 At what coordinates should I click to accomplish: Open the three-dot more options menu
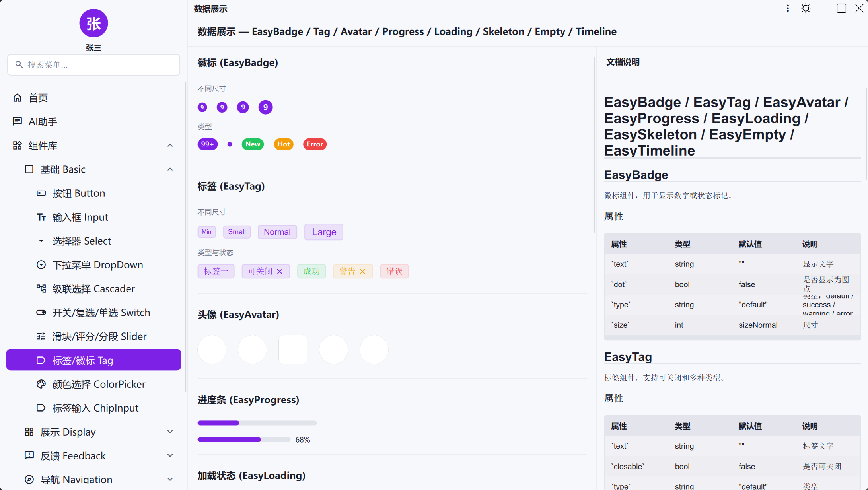(x=788, y=8)
